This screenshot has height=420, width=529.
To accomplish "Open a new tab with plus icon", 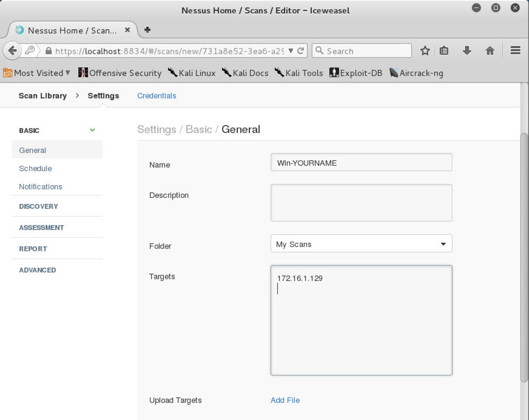I will 147,30.
